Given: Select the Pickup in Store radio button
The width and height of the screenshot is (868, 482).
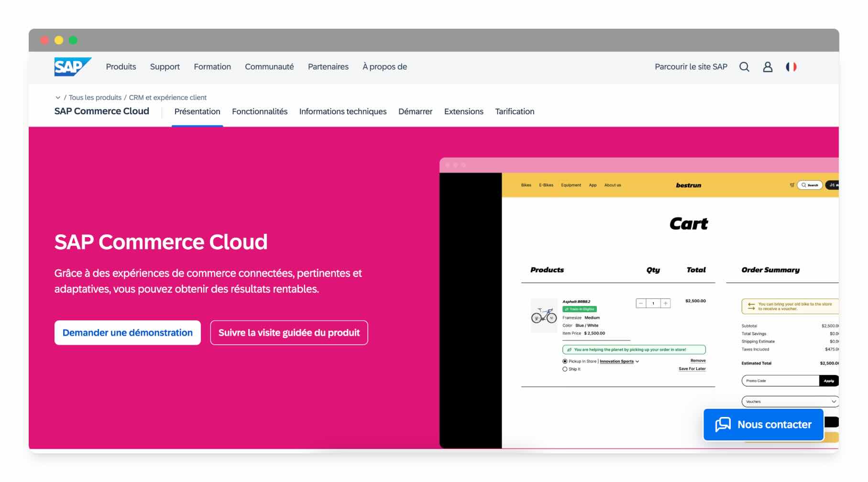Looking at the screenshot, I should click(x=565, y=361).
